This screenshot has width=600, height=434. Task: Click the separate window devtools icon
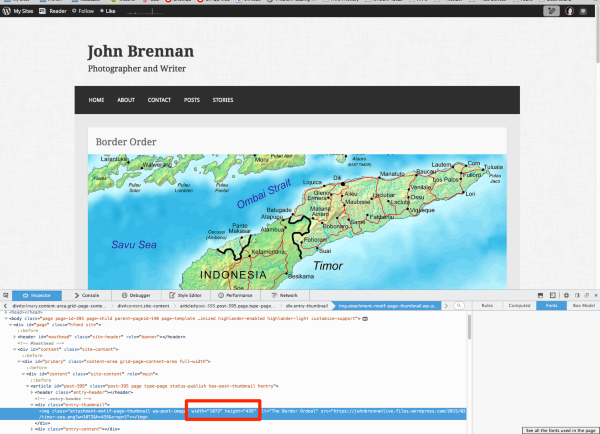tap(587, 295)
